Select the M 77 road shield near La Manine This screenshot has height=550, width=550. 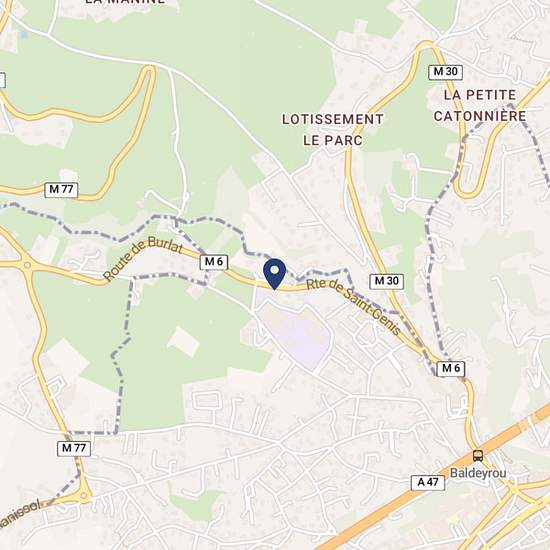(61, 189)
